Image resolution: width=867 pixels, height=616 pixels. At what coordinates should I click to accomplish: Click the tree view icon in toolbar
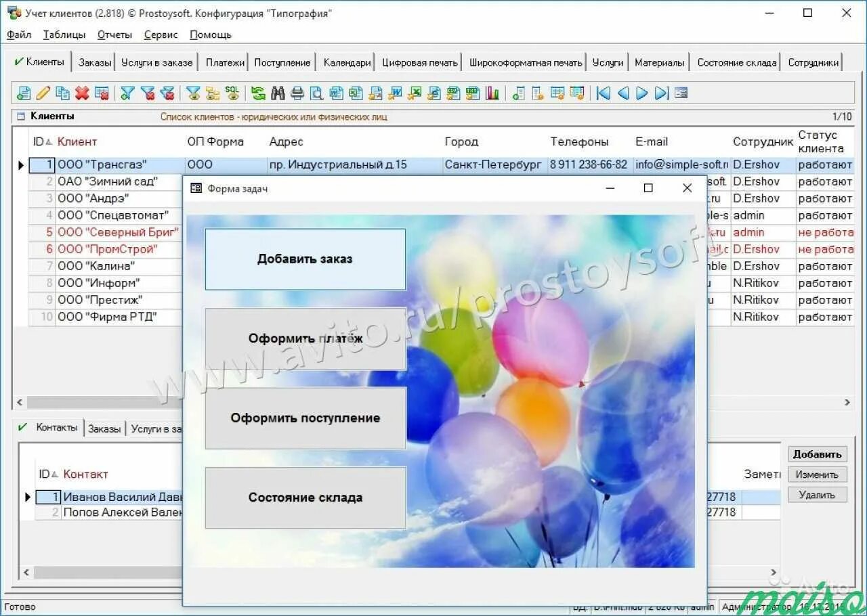(x=213, y=93)
